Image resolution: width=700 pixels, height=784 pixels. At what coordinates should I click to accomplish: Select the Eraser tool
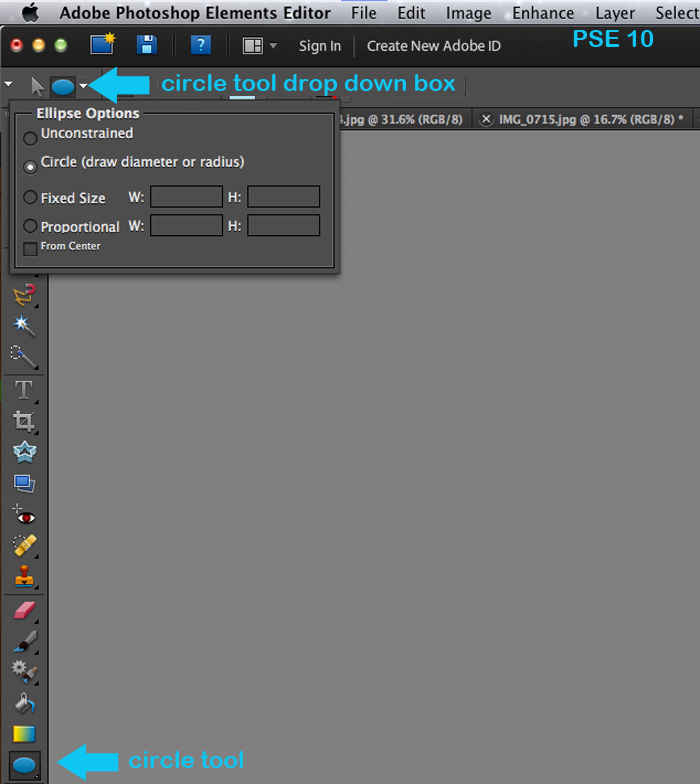[x=24, y=611]
